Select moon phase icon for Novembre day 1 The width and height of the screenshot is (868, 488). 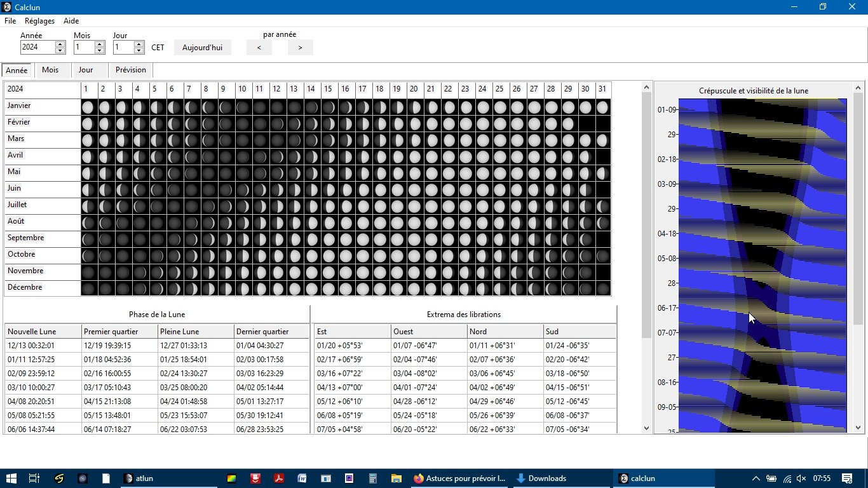(87, 272)
